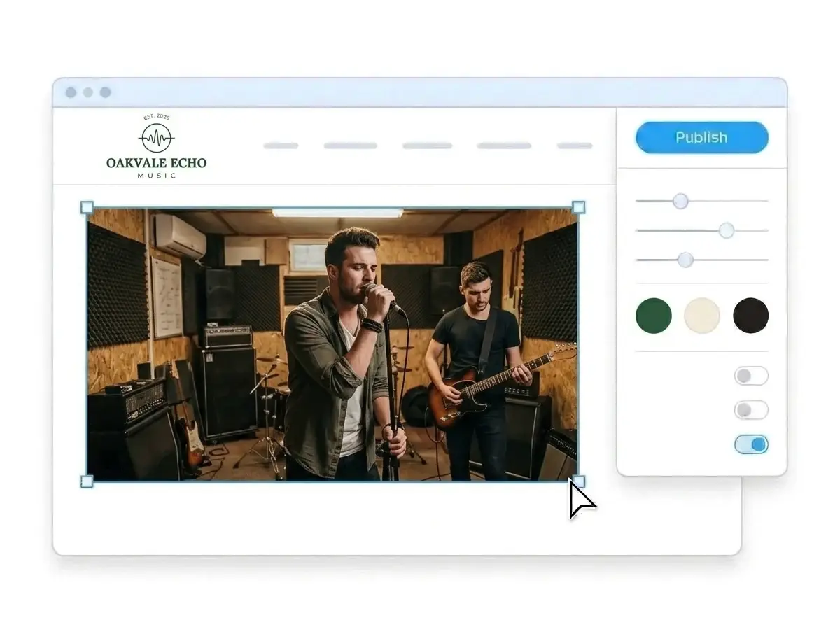This screenshot has height=627, width=840.
Task: Open the second navigation placeholder link
Action: 351,146
